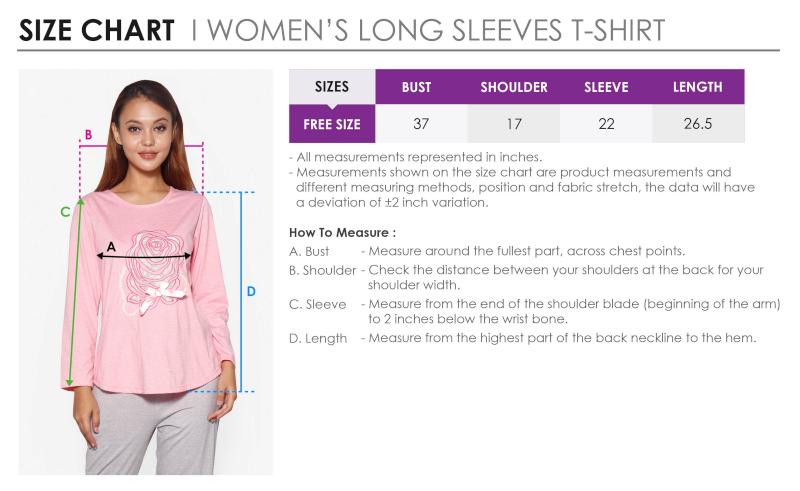
Task: Click the SHOULDER column header
Action: (x=514, y=87)
